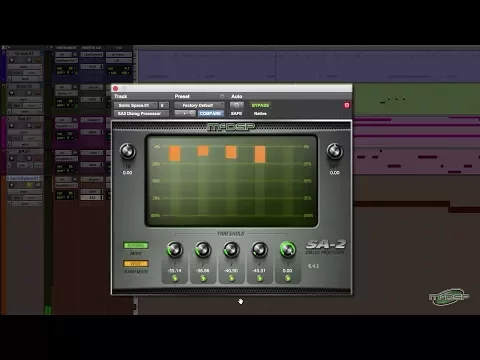Open the plugin settings select icon
Screen dimensions: 480x360
point(192,114)
